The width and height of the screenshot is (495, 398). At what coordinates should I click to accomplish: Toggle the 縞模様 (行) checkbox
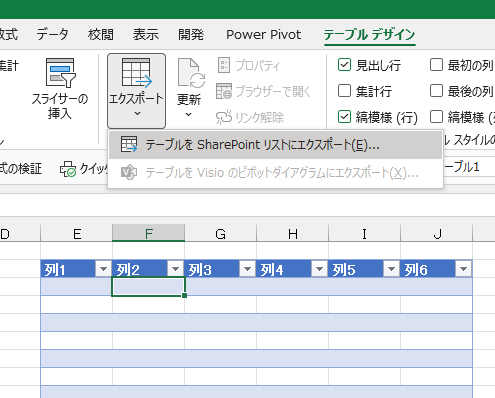pyautogui.click(x=344, y=117)
